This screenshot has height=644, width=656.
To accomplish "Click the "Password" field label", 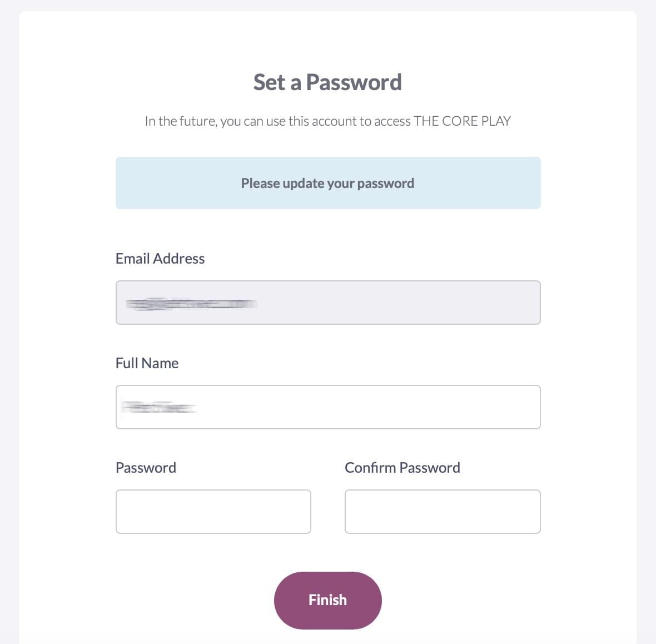I will pos(146,468).
